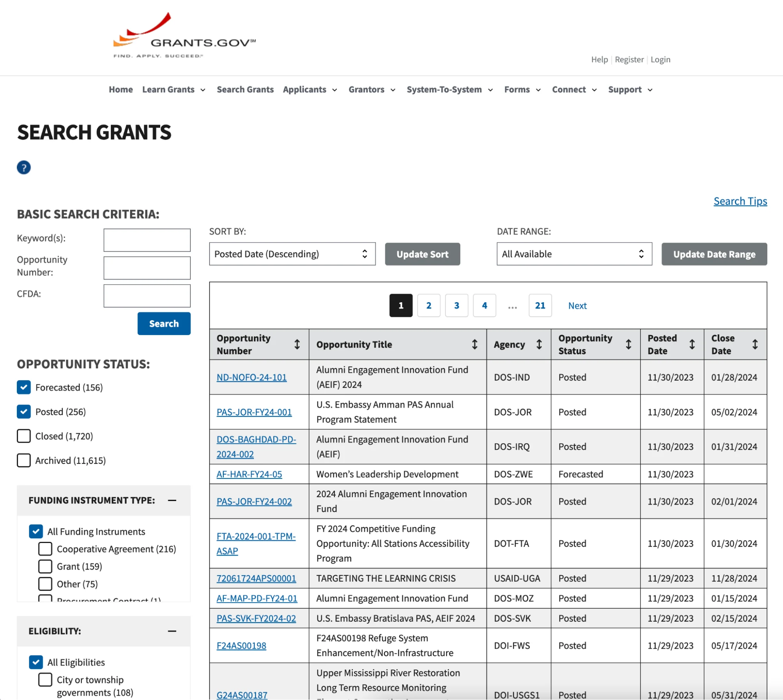Open the blue question mark help icon
Viewport: 783px width, 700px height.
pyautogui.click(x=24, y=168)
